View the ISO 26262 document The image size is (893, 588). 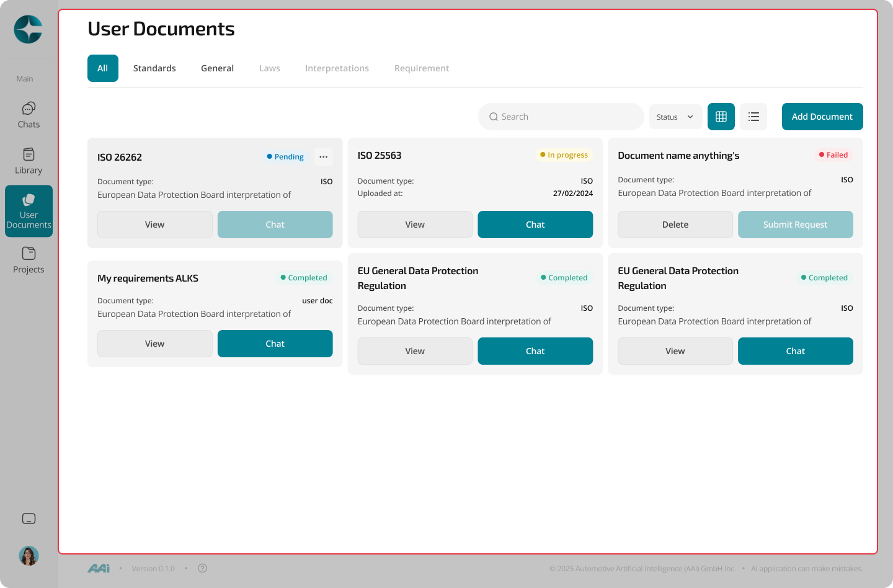(154, 225)
